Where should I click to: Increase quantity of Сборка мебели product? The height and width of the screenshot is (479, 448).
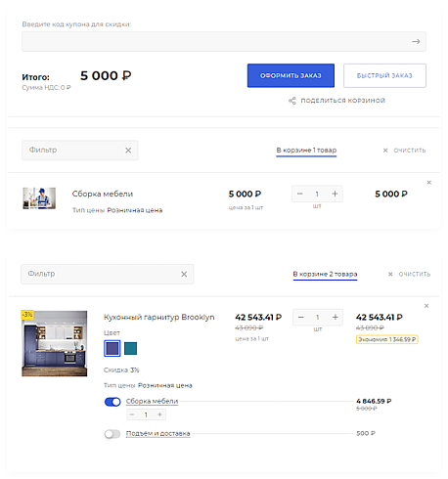click(x=335, y=194)
